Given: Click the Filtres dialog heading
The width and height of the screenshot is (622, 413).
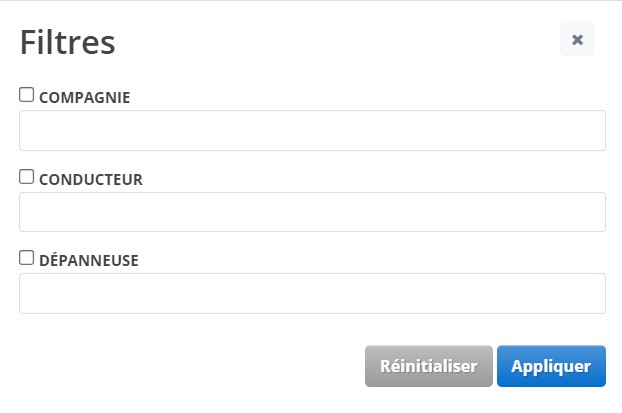Looking at the screenshot, I should 67,42.
